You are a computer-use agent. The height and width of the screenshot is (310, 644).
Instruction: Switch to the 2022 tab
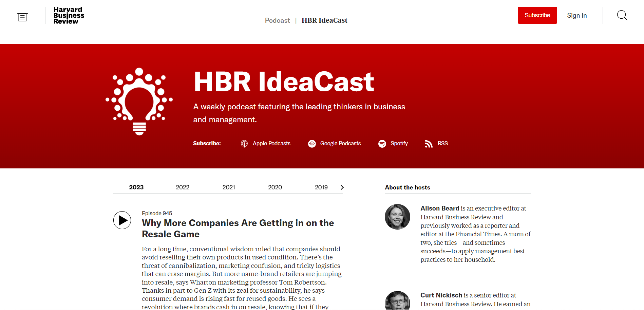pyautogui.click(x=183, y=187)
